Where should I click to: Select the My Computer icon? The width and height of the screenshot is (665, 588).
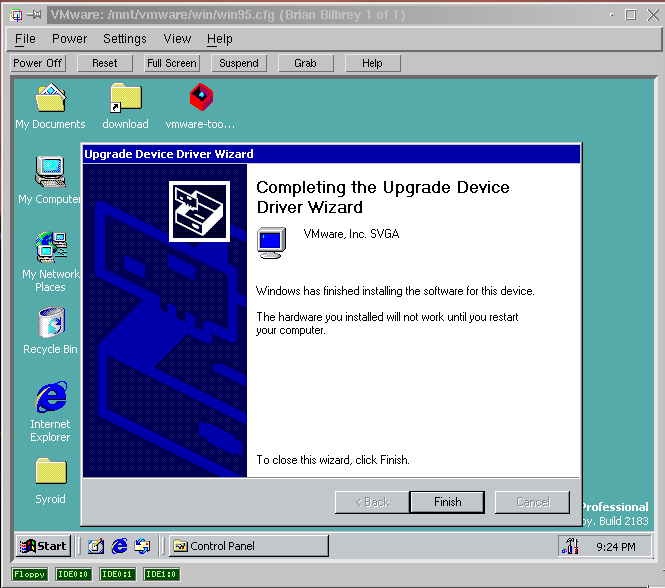50,173
